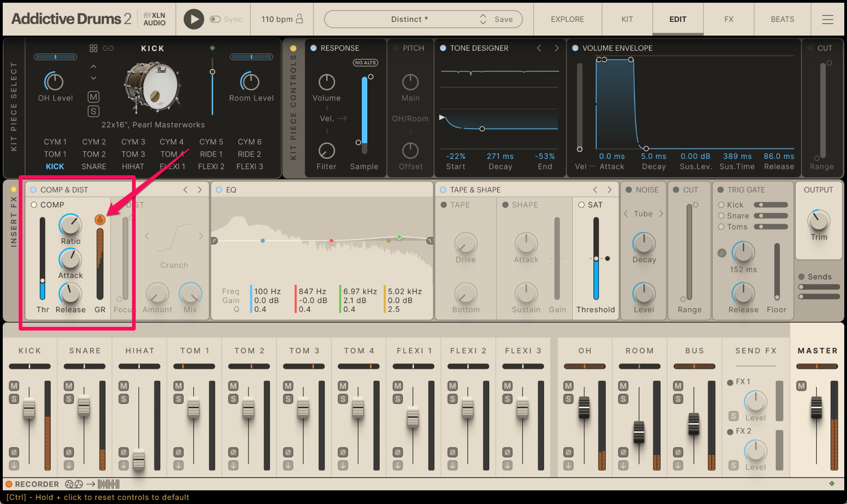Open the EXPLORE tab
847x504 pixels.
(567, 19)
